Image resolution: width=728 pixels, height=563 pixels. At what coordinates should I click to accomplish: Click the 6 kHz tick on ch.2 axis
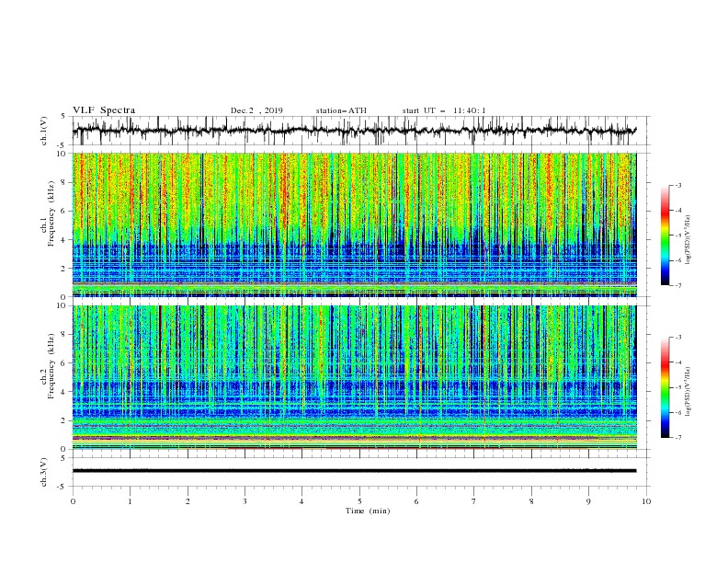pos(64,363)
